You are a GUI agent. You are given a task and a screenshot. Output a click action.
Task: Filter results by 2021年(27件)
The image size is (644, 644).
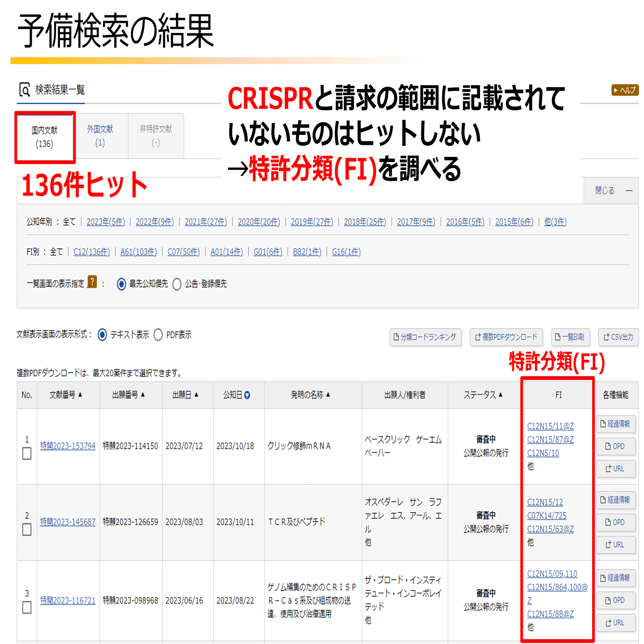click(206, 222)
